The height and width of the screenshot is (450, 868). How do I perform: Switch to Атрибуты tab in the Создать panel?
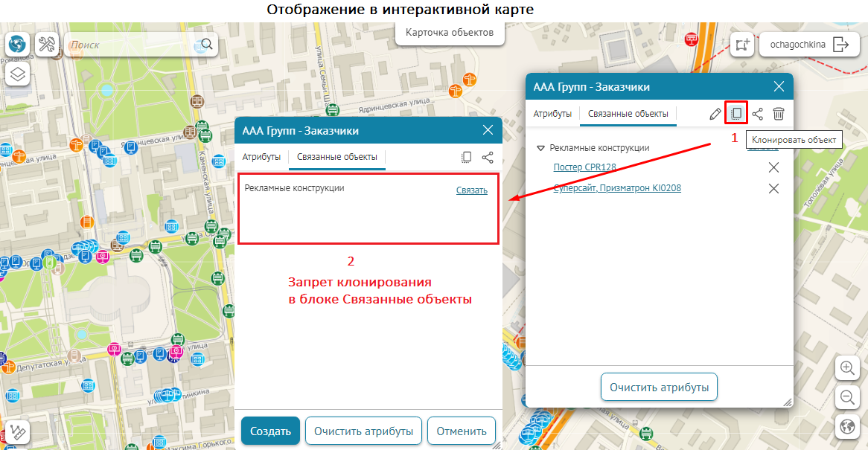click(261, 157)
